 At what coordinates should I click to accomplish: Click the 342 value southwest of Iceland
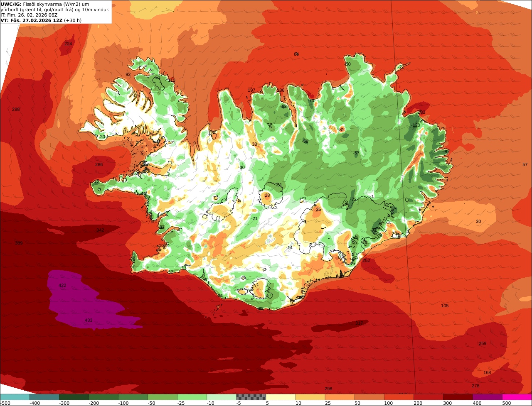coord(100,230)
